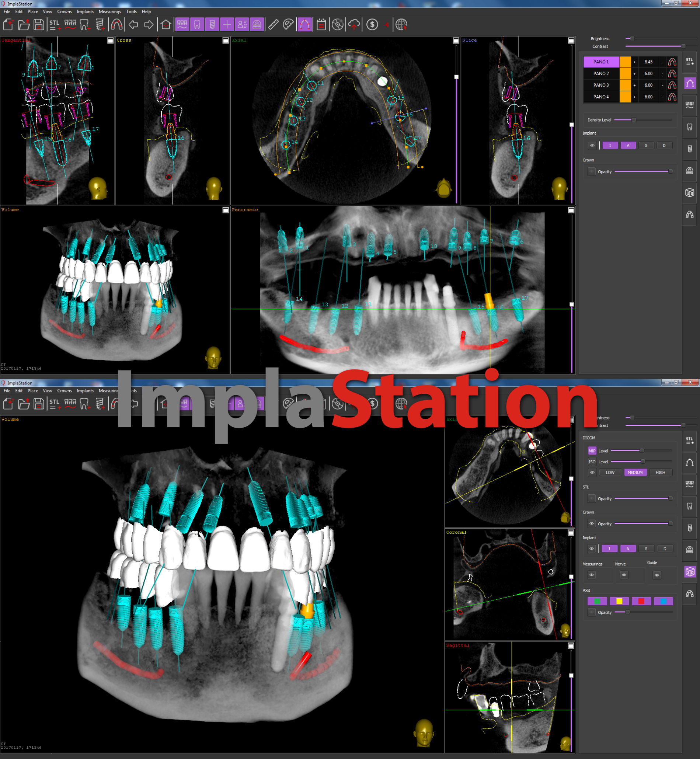Select PANO 4 row button
Viewport: 700px width, 759px height.
(x=601, y=97)
